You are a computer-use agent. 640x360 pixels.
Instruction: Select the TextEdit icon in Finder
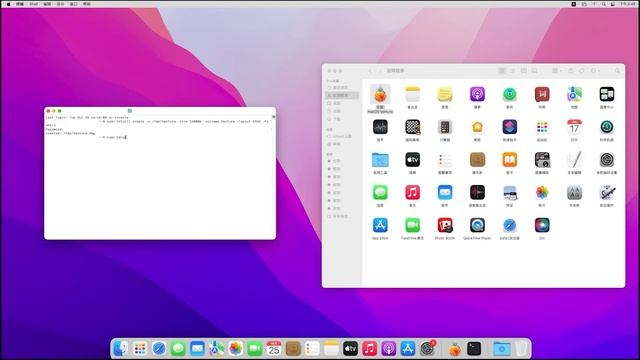tap(574, 160)
